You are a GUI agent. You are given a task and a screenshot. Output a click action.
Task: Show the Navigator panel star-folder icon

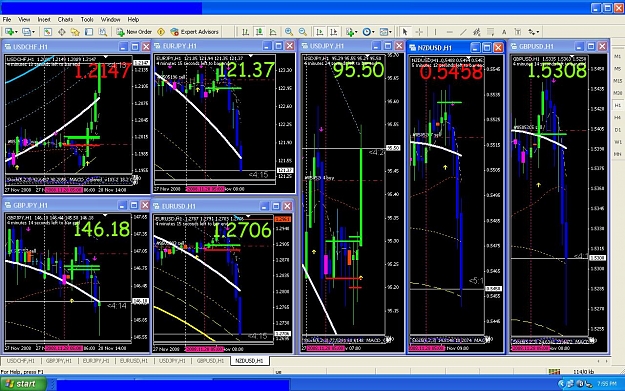click(x=75, y=32)
